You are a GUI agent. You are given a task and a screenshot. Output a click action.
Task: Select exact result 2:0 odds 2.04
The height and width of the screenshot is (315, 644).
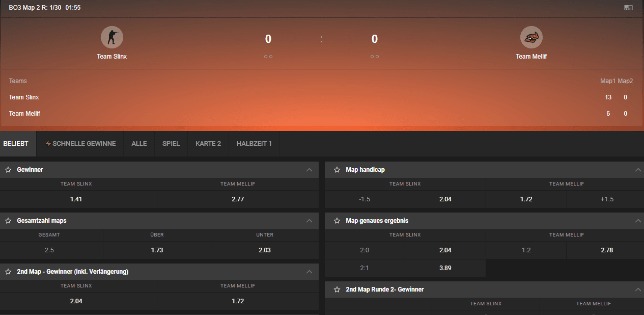(x=445, y=250)
